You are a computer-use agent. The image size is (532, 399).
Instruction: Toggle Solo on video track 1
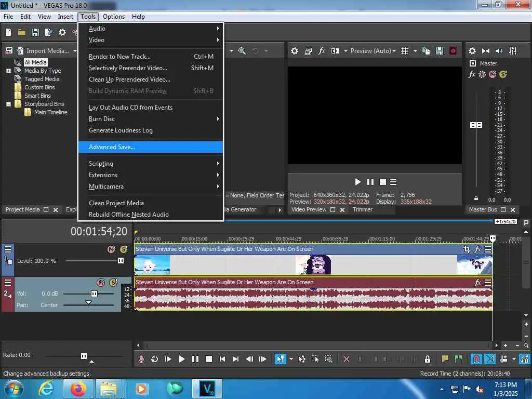point(124,249)
